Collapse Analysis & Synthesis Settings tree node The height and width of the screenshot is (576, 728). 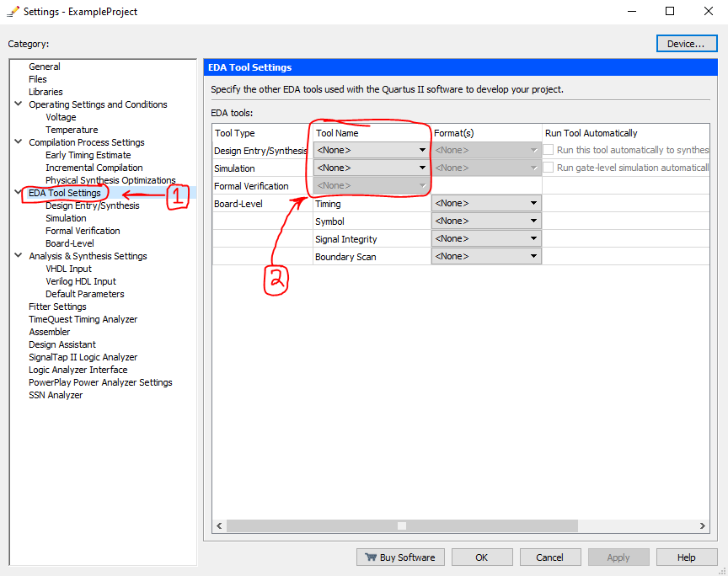18,255
